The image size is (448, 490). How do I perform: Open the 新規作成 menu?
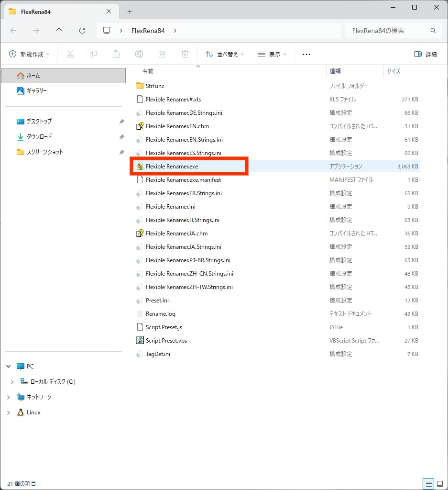(29, 54)
